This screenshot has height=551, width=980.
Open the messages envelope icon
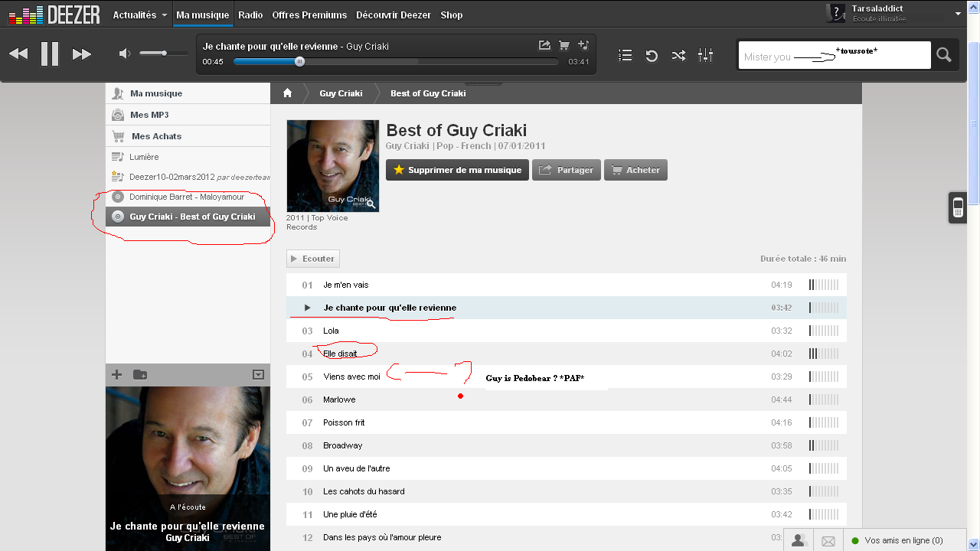point(828,540)
